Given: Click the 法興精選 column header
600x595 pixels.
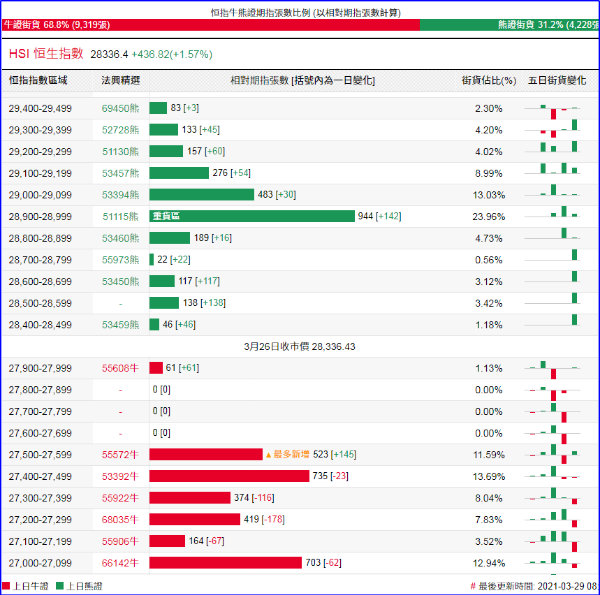Looking at the screenshot, I should [121, 80].
